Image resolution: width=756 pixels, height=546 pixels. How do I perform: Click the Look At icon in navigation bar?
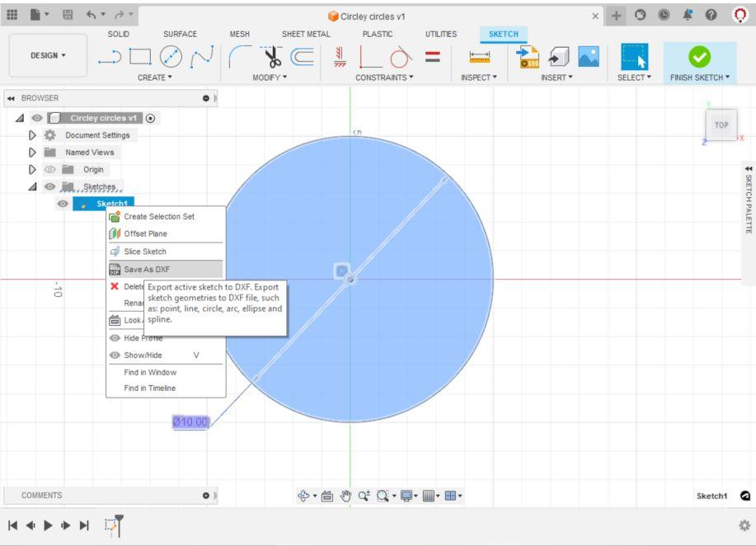[x=327, y=496]
